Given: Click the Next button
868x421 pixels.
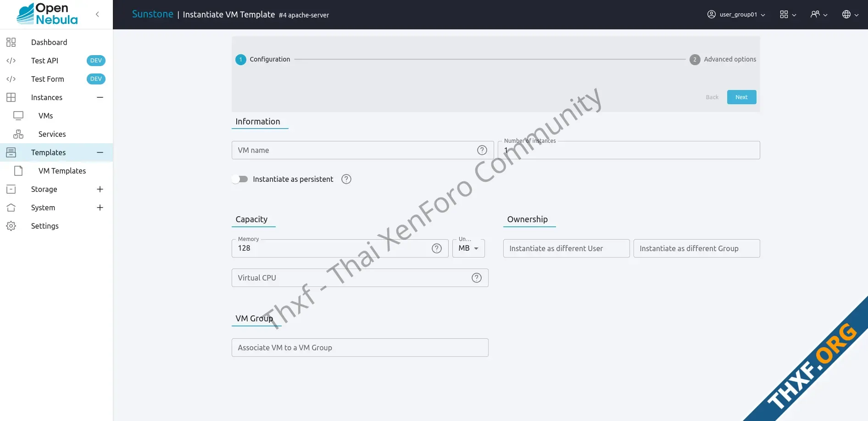Looking at the screenshot, I should pos(741,97).
